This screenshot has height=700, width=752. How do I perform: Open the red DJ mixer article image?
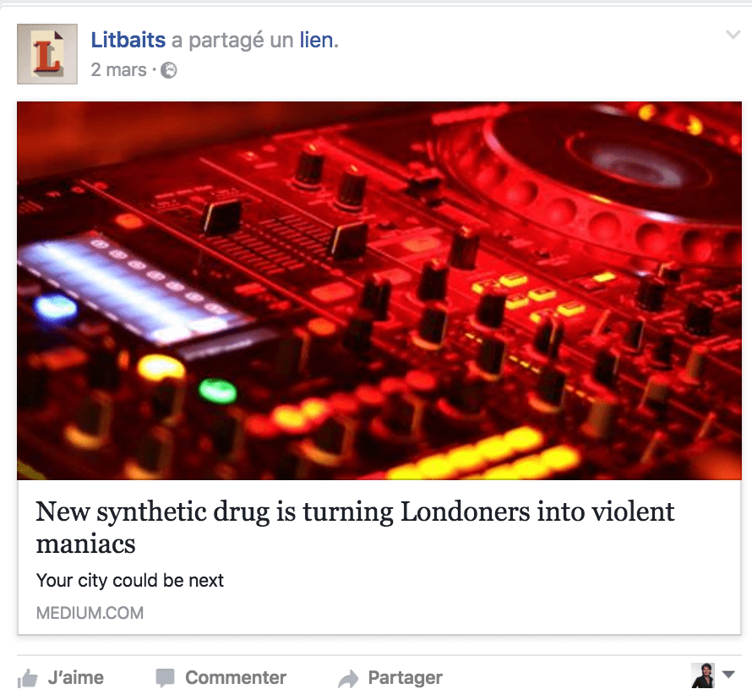[379, 291]
